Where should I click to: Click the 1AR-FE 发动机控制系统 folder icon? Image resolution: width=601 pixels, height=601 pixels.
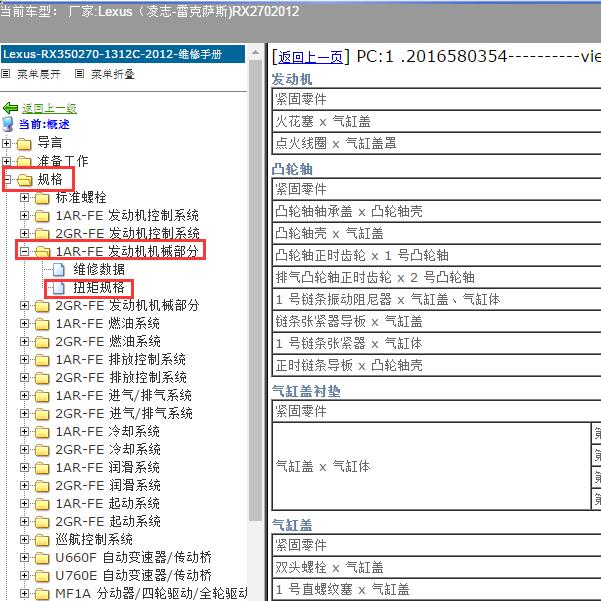click(42, 216)
